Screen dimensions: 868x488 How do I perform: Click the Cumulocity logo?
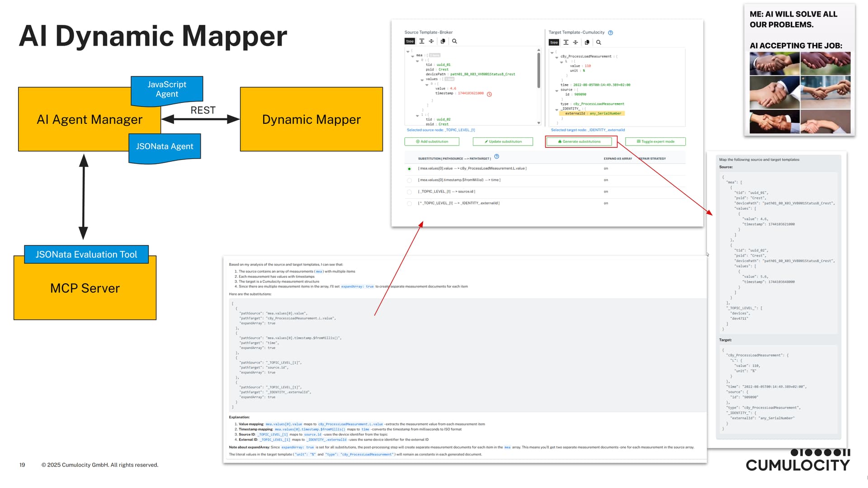[x=798, y=460]
